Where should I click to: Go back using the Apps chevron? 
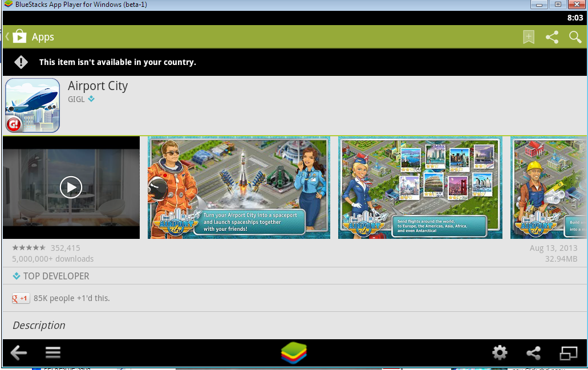coord(7,36)
